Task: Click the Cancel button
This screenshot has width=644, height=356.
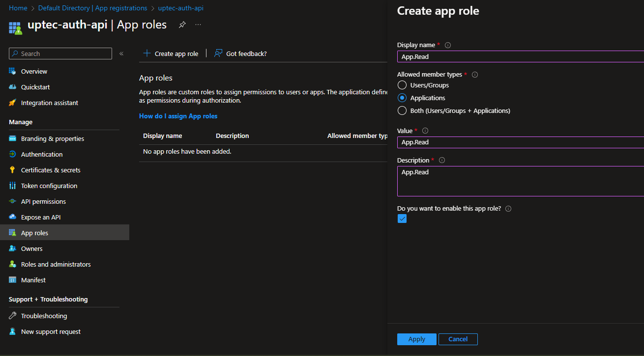Action: point(458,339)
